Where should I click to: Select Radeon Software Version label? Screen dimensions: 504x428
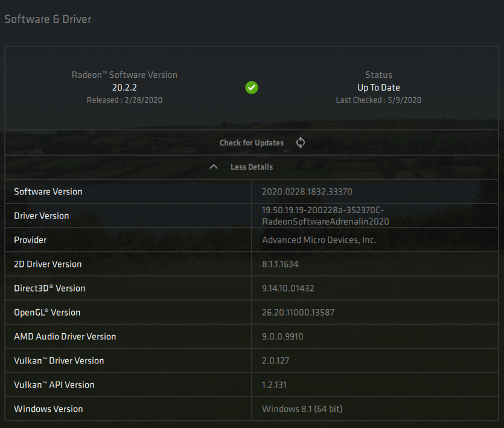[x=124, y=75]
